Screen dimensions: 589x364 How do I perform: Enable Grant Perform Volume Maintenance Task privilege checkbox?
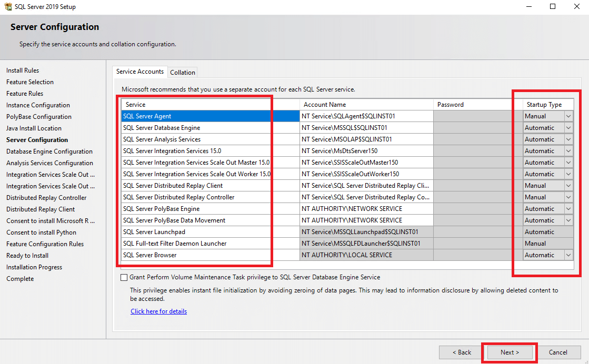point(124,277)
